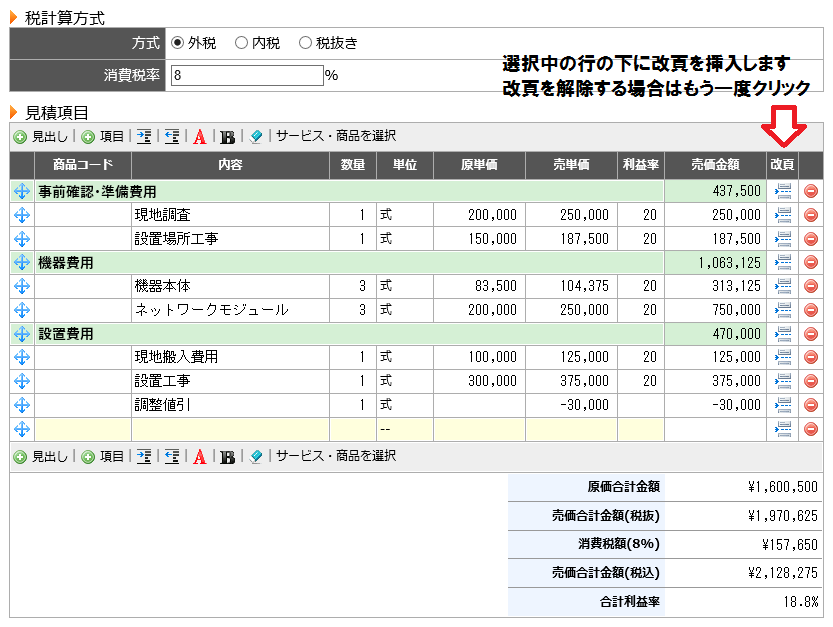
Task: Select the 内税 tax method radio button
Action: click(241, 43)
